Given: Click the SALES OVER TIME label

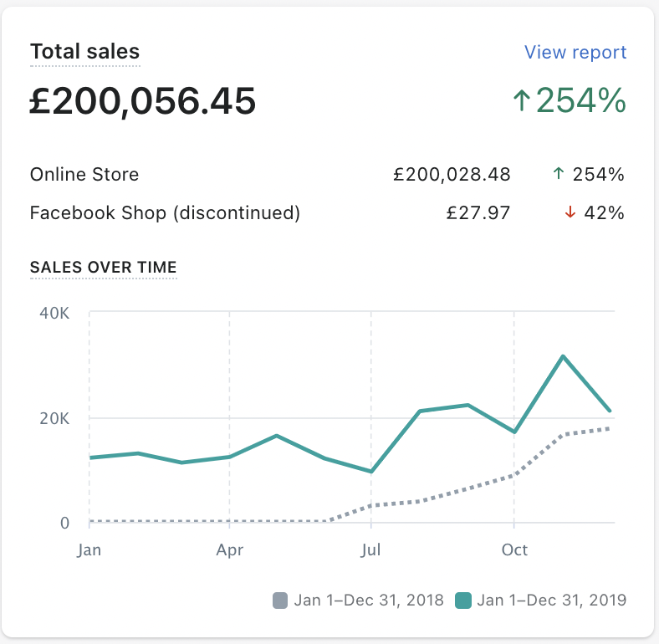Looking at the screenshot, I should coord(103,268).
